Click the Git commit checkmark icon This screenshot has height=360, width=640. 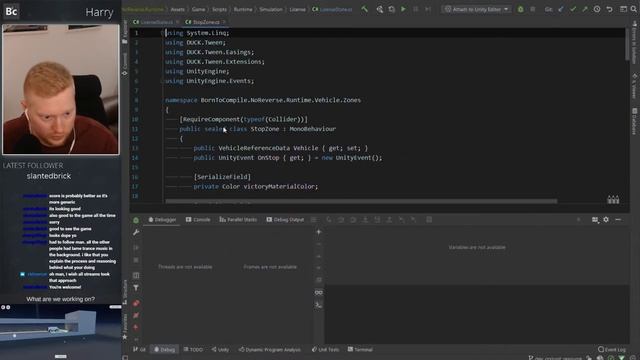pyautogui.click(x=573, y=9)
